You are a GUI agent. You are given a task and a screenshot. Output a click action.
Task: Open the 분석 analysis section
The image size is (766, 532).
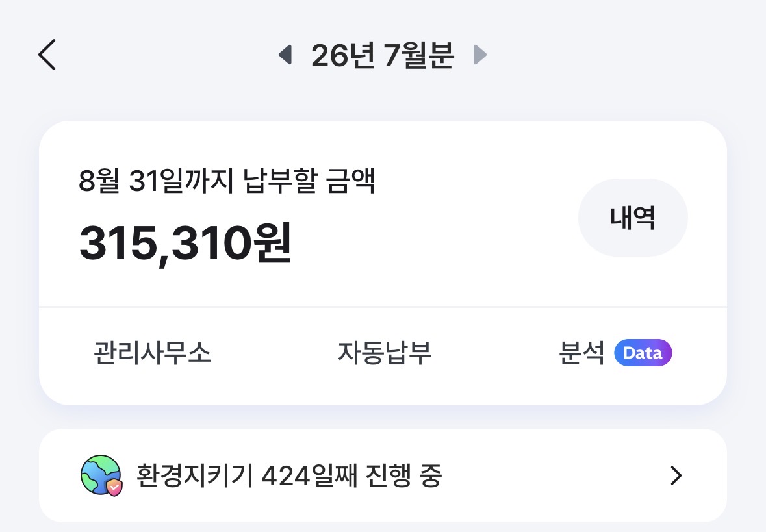pyautogui.click(x=615, y=353)
